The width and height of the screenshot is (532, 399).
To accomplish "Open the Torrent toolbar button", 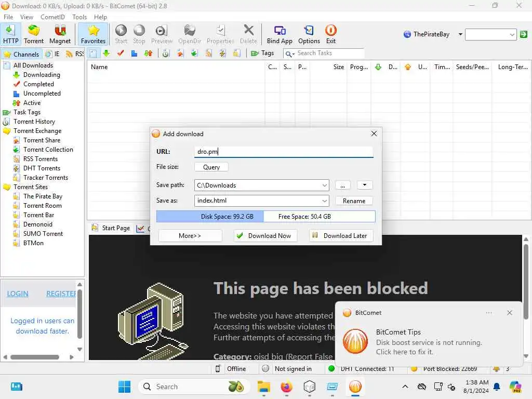I will point(34,34).
